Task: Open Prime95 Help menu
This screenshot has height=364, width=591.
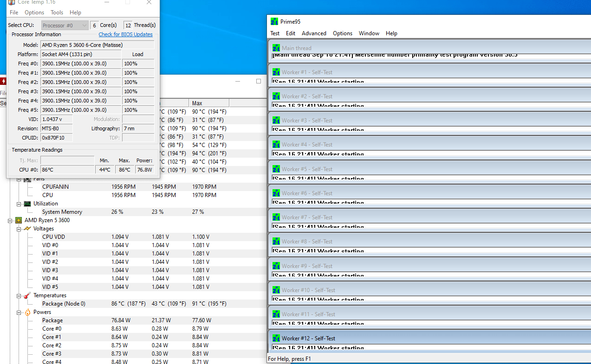Action: click(x=391, y=33)
